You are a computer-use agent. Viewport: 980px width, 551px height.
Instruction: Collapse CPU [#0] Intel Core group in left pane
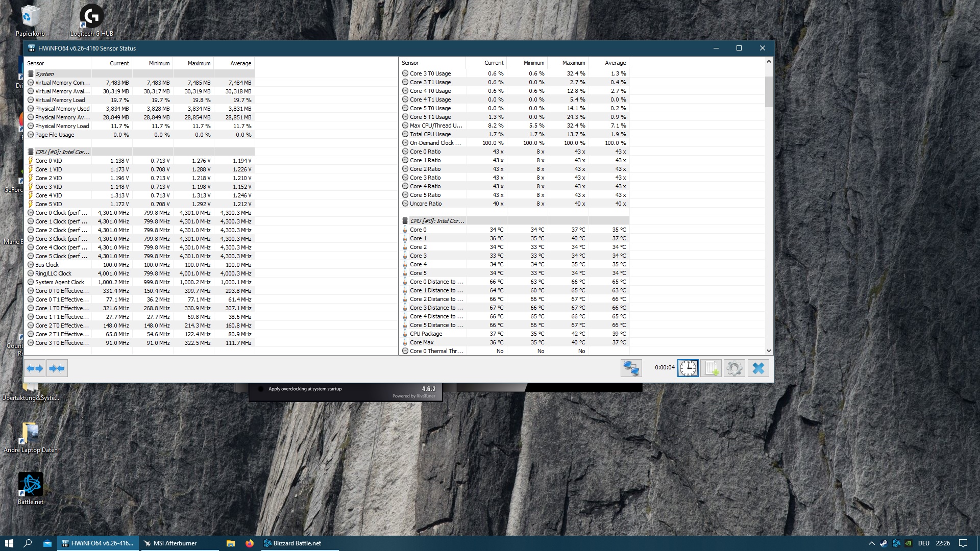point(61,152)
